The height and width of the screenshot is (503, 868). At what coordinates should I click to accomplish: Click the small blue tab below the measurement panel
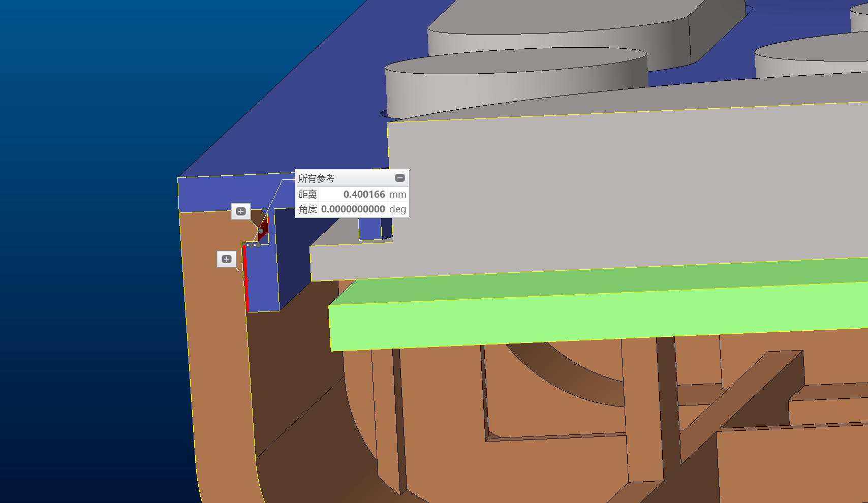(370, 229)
